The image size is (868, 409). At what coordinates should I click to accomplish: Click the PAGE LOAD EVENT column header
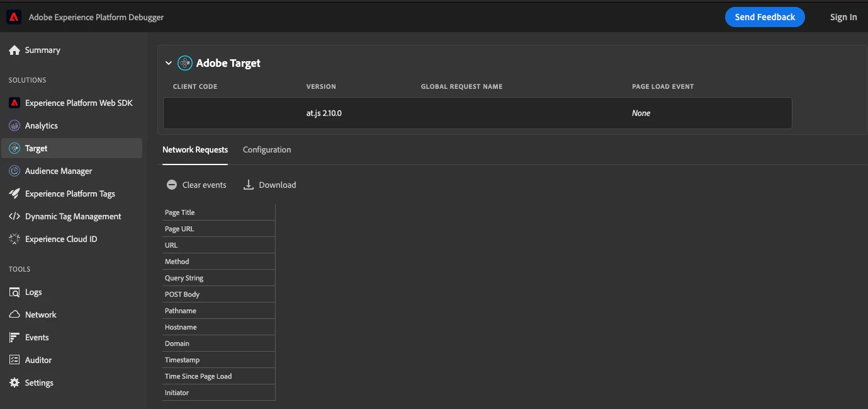tap(663, 86)
